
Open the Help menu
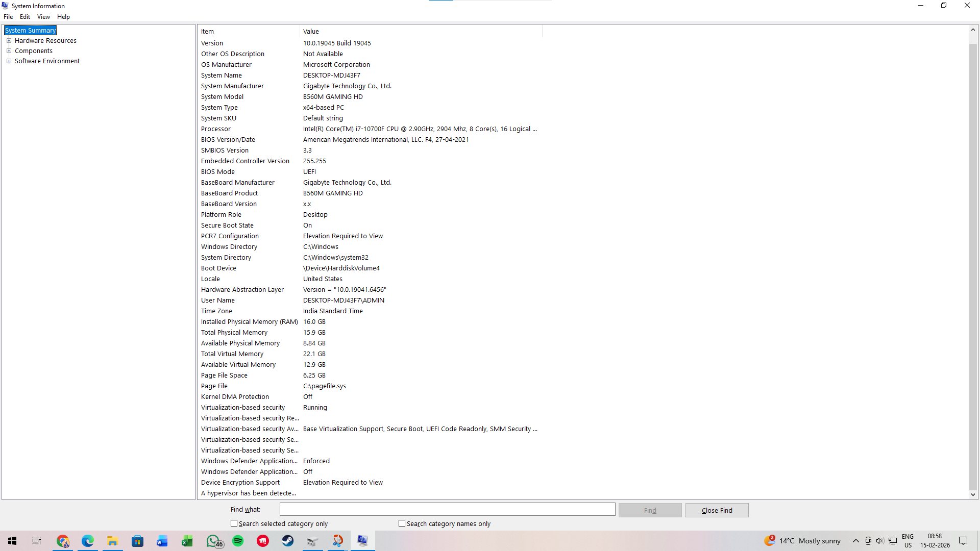click(63, 17)
